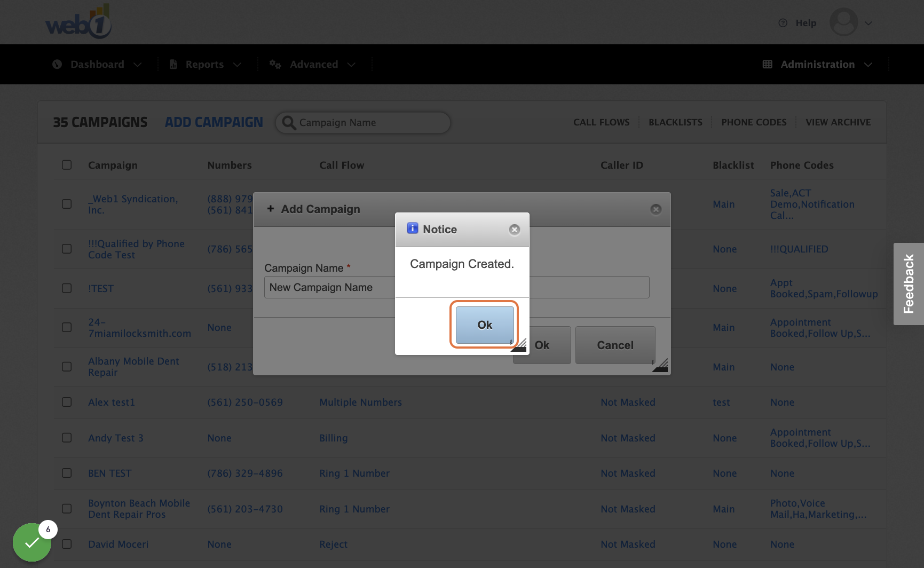Image resolution: width=924 pixels, height=568 pixels.
Task: Toggle the select-all campaigns checkbox
Action: coord(67,164)
